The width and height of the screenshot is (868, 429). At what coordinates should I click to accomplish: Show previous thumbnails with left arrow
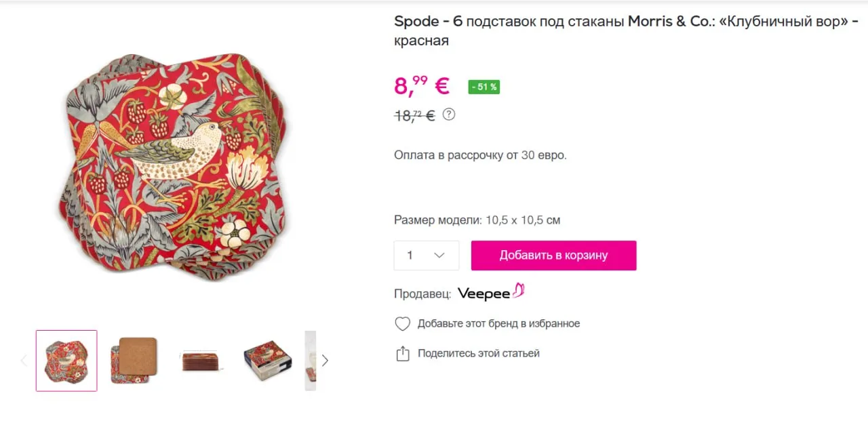[x=24, y=361]
